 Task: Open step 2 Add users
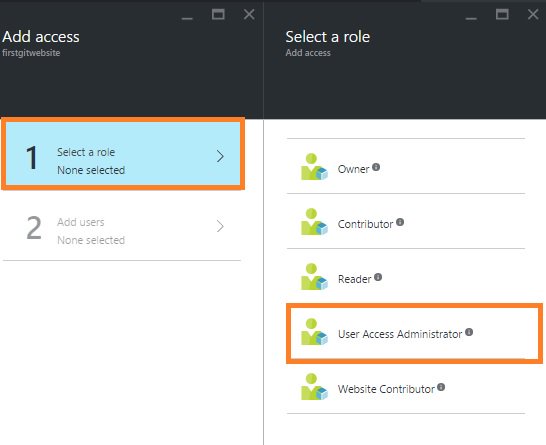[x=122, y=227]
